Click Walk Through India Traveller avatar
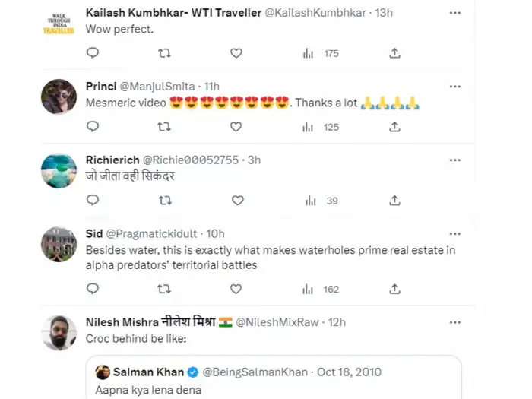The height and width of the screenshot is (399, 532). point(58,23)
